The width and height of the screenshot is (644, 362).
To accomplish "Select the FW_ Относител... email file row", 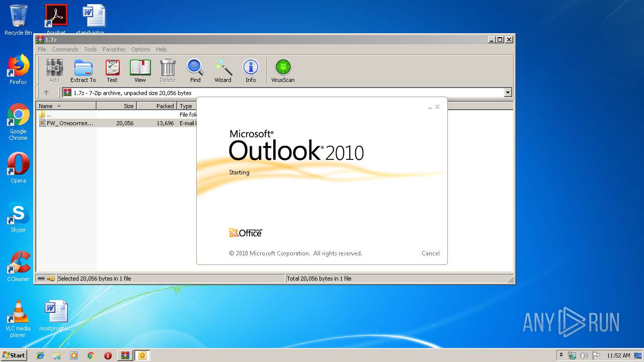I will 117,123.
